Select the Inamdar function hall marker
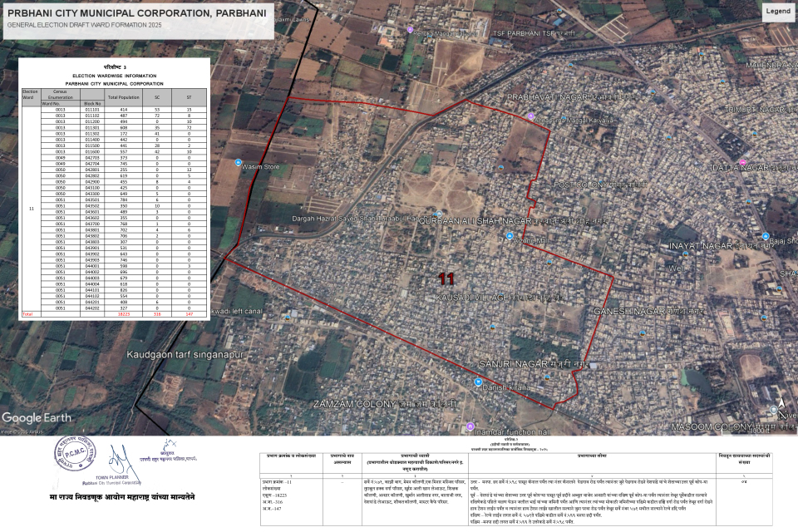Image resolution: width=798 pixels, height=532 pixels. [x=470, y=426]
